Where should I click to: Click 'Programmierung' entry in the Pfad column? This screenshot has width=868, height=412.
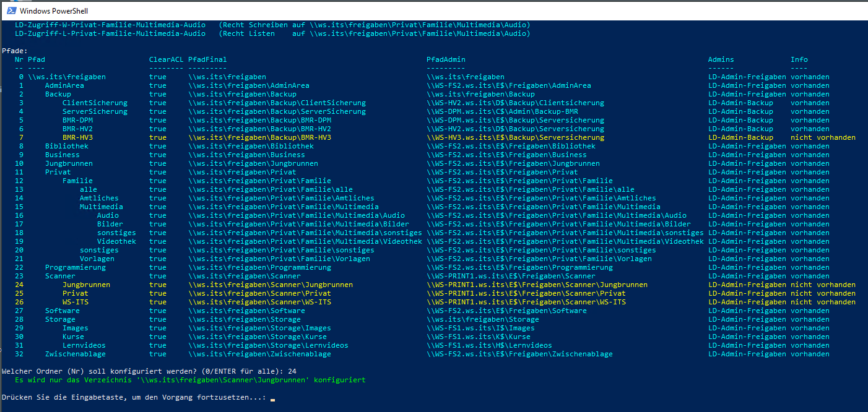point(76,267)
